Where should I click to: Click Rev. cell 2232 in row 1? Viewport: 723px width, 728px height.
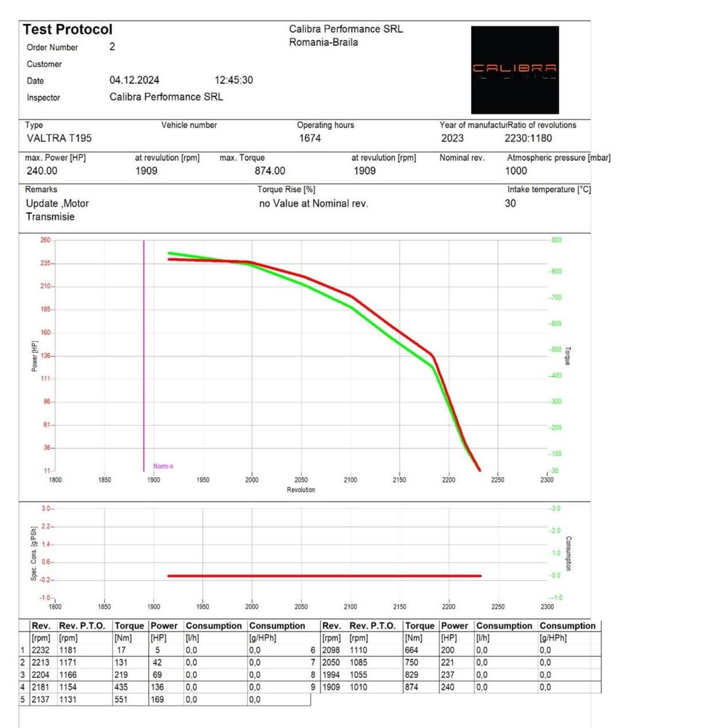[x=41, y=650]
